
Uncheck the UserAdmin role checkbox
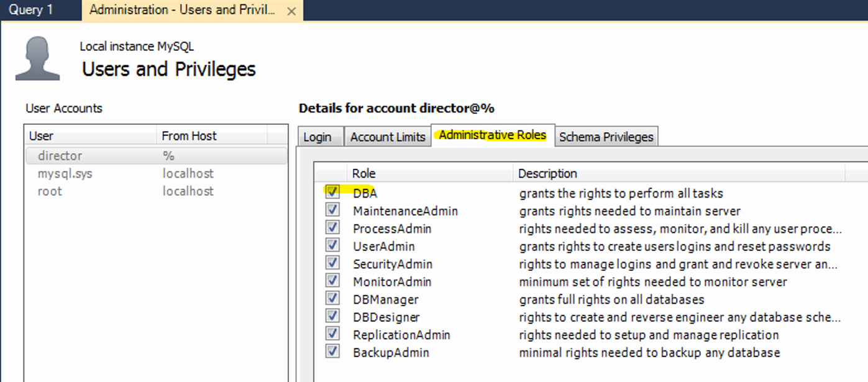[332, 245]
